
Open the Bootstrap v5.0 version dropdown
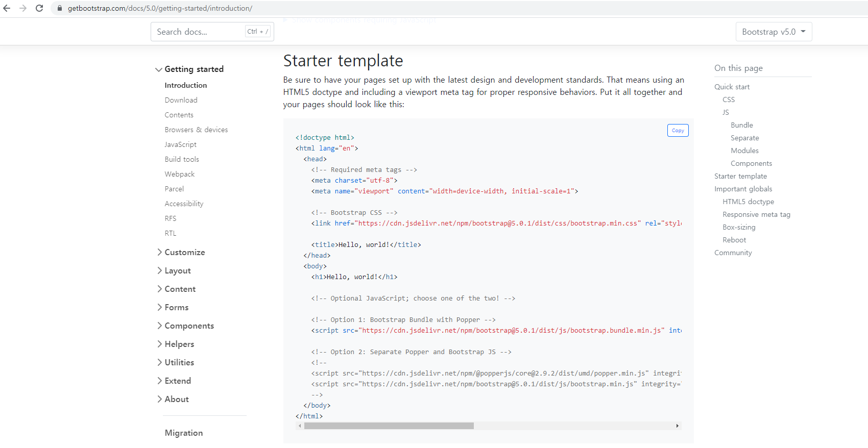[774, 32]
